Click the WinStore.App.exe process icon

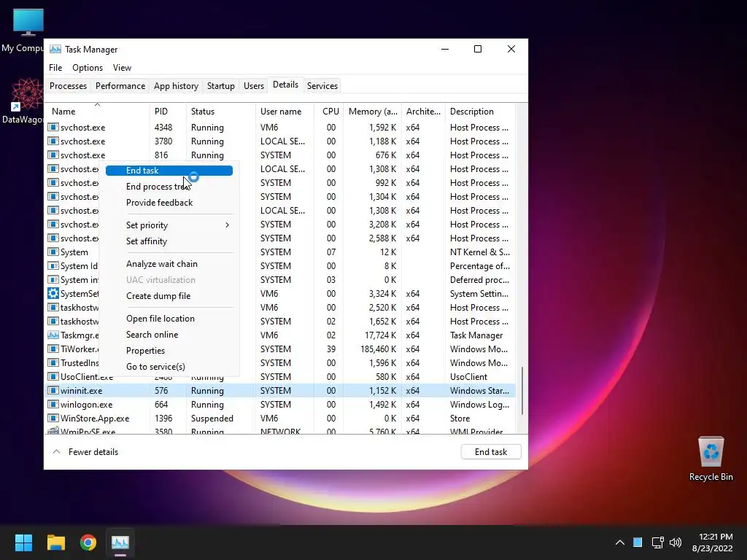click(x=53, y=418)
